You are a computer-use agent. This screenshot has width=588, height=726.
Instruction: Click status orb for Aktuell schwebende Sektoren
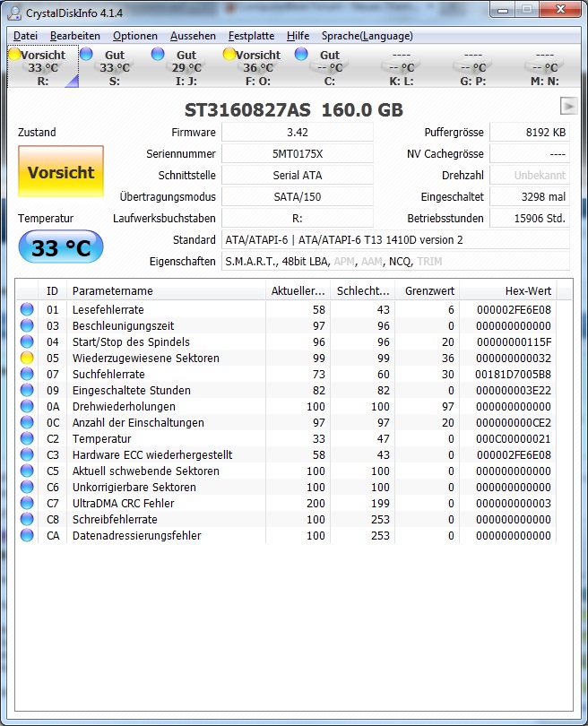coord(27,471)
